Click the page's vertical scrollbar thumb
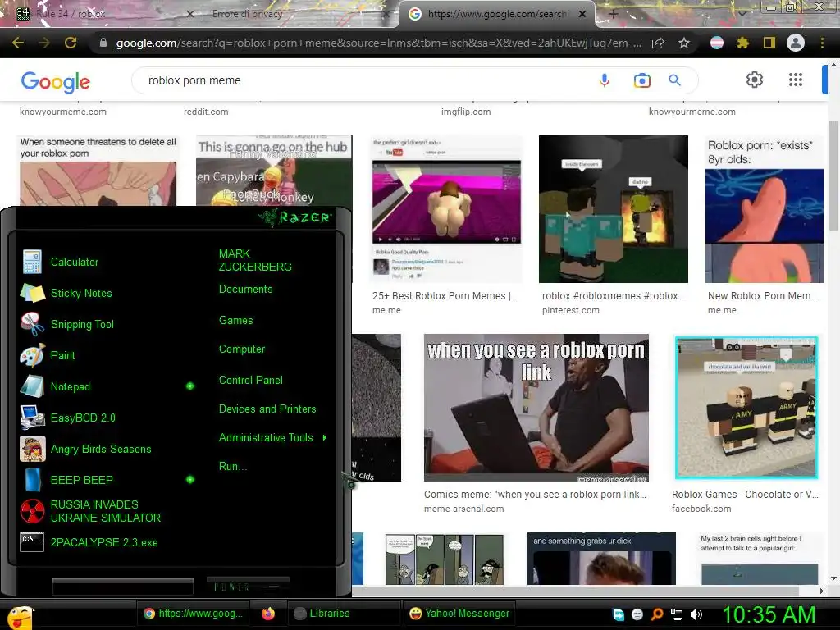The height and width of the screenshot is (630, 840). click(x=833, y=177)
